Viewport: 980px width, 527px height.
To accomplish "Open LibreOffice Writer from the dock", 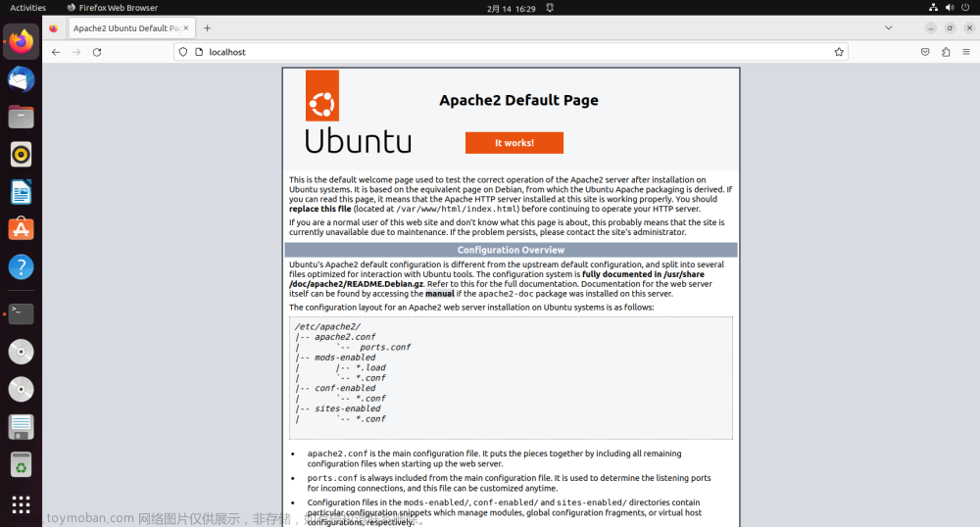I will 21,192.
